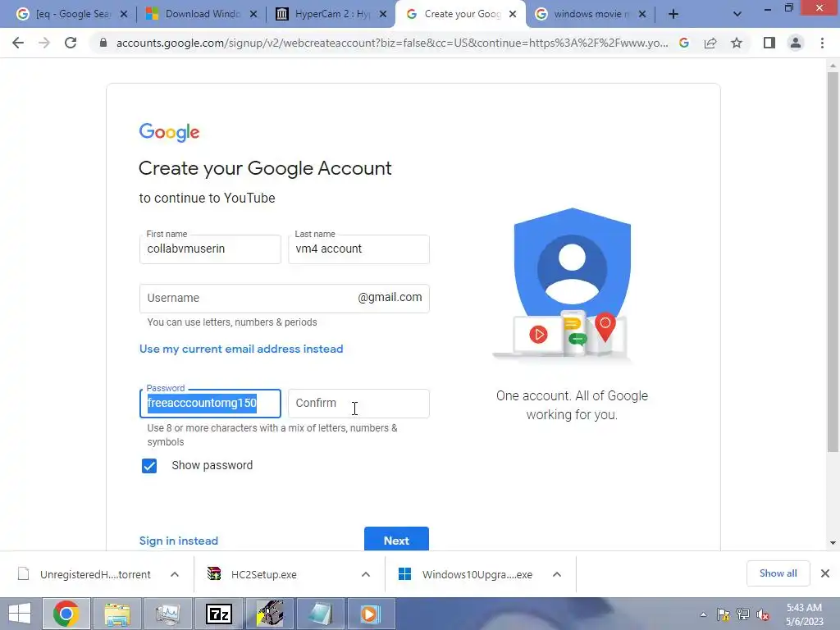Image resolution: width=840 pixels, height=630 pixels.
Task: Reload the current page
Action: (x=71, y=43)
